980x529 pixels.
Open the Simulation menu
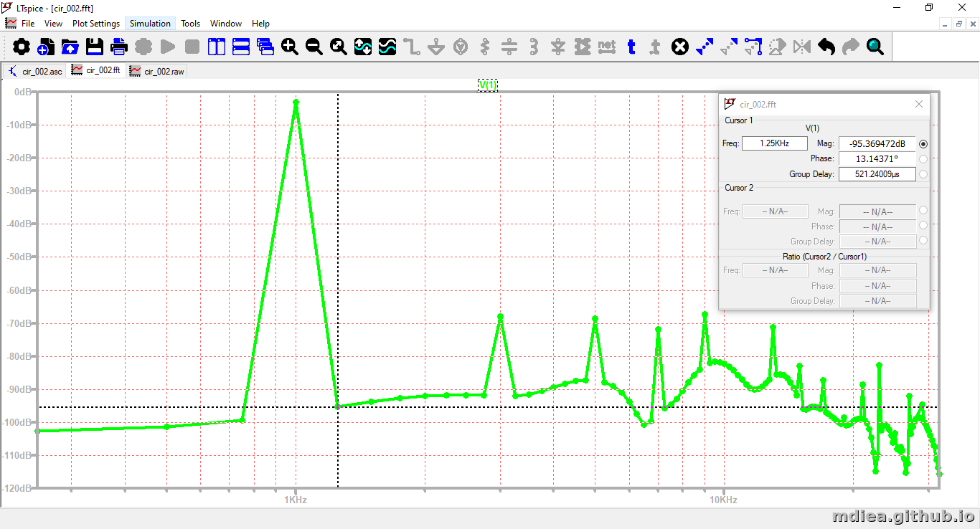[150, 24]
